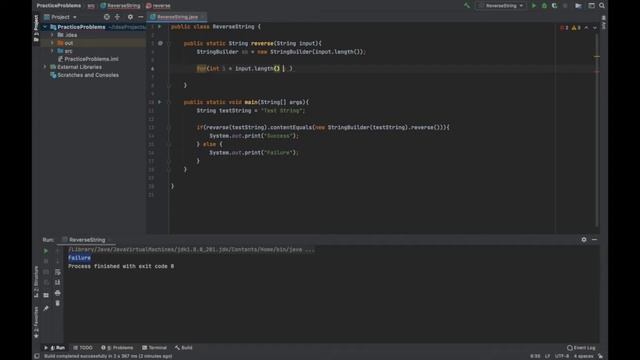Toggle the Project tool window side tab
The image size is (640, 360).
point(36,28)
